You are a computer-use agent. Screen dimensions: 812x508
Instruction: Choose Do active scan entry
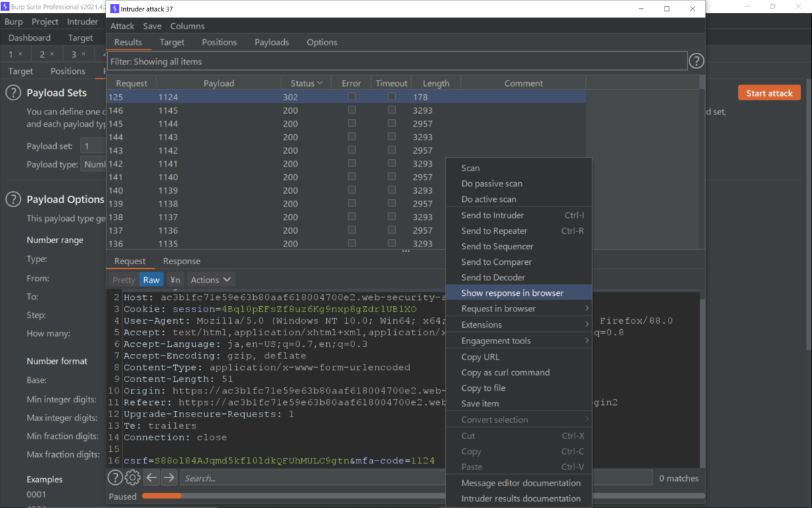pyautogui.click(x=519, y=199)
